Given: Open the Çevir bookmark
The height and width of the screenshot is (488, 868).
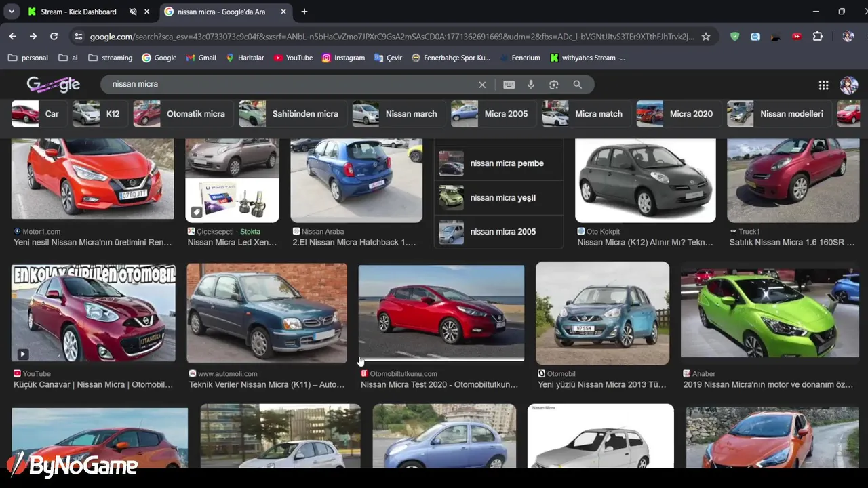Looking at the screenshot, I should click(x=388, y=58).
